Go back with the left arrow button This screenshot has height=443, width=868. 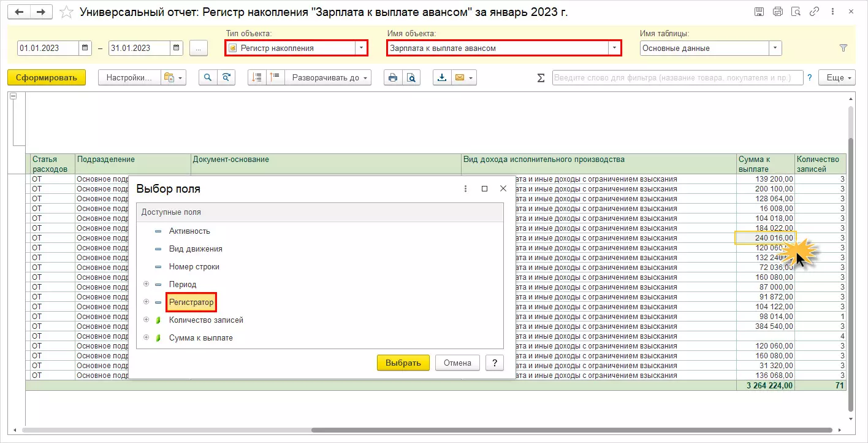point(19,12)
